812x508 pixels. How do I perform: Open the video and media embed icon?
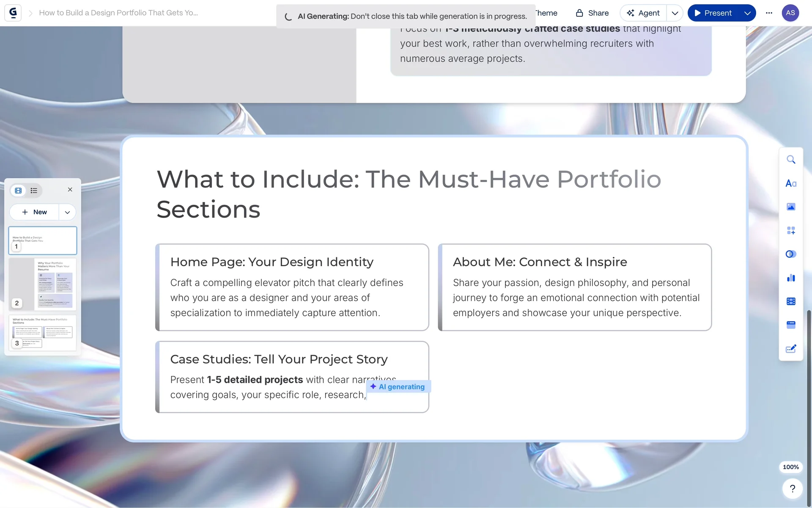coord(790,301)
